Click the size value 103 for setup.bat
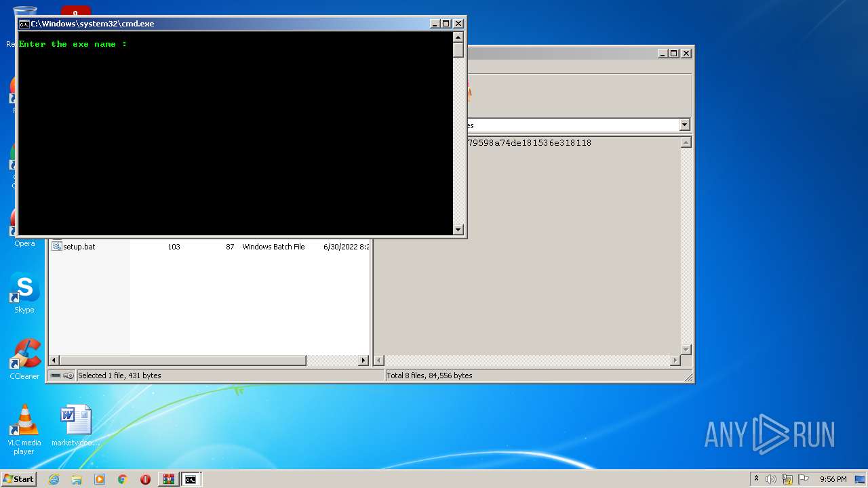Image resolution: width=868 pixels, height=488 pixels. point(174,247)
